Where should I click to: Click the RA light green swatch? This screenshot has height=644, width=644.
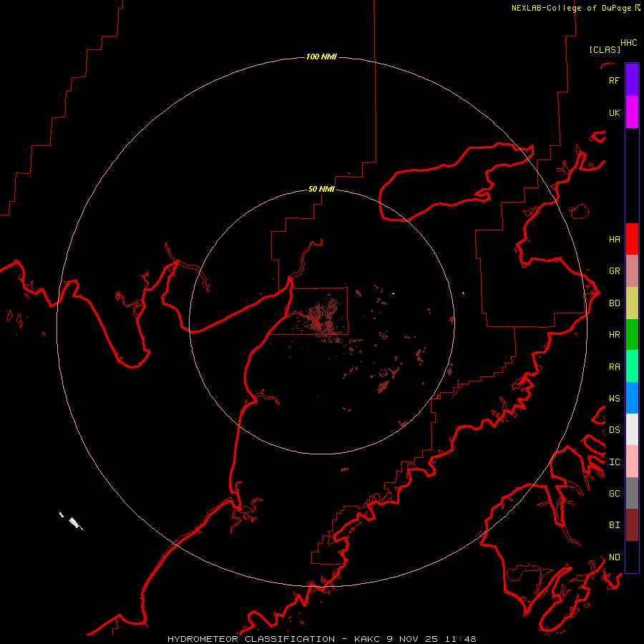pos(632,366)
